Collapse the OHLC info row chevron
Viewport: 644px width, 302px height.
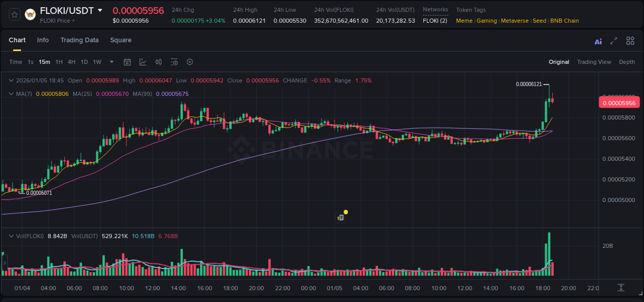(11, 80)
